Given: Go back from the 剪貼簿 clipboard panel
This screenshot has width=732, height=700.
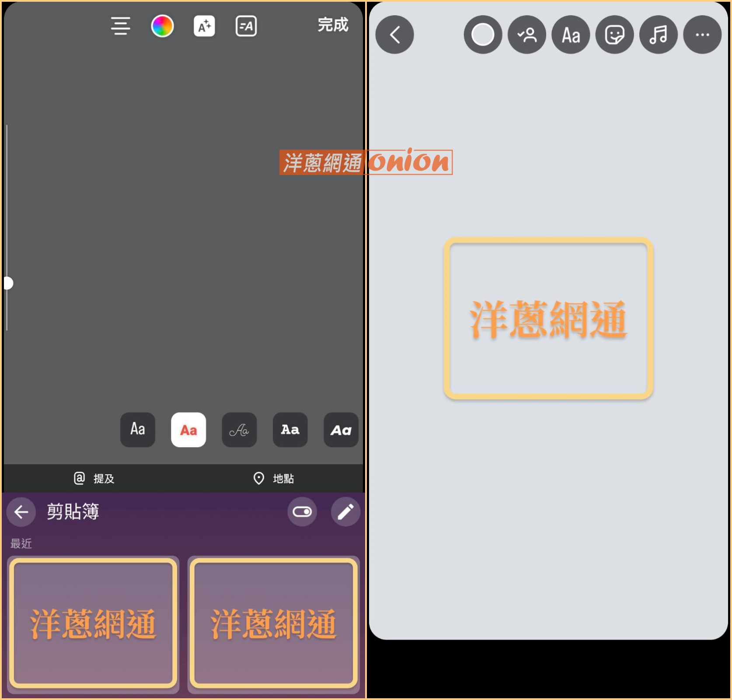Looking at the screenshot, I should point(21,512).
